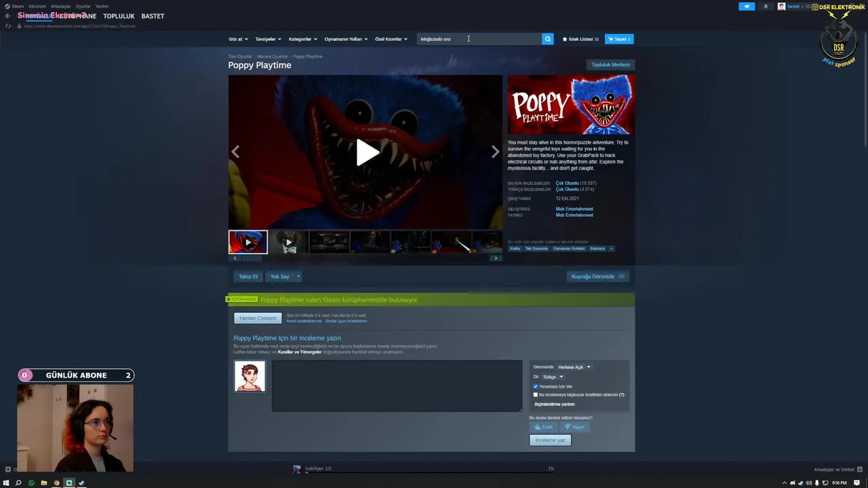Click the Windows notification center icon
868x488 pixels.
coord(858,483)
